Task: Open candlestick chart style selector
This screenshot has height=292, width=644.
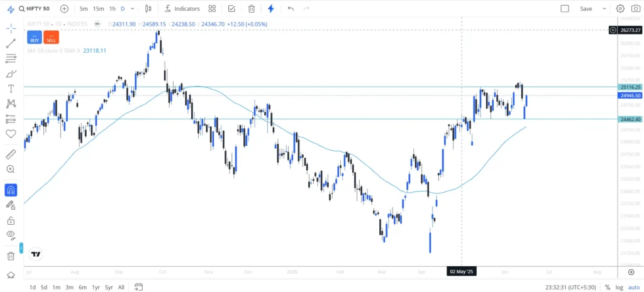Action: pyautogui.click(x=148, y=9)
